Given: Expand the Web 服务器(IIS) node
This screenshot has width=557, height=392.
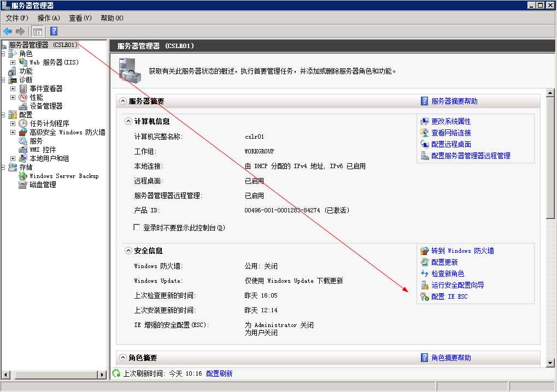Looking at the screenshot, I should click(x=13, y=62).
